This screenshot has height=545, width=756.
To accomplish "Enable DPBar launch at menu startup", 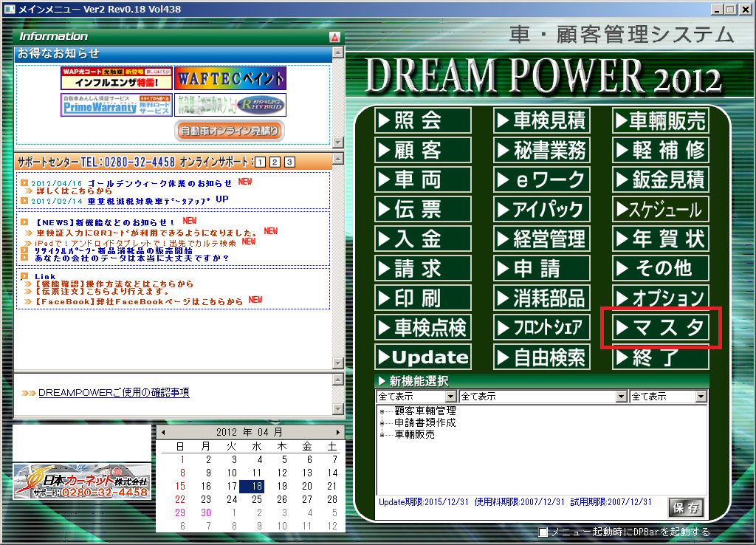I will tap(544, 532).
